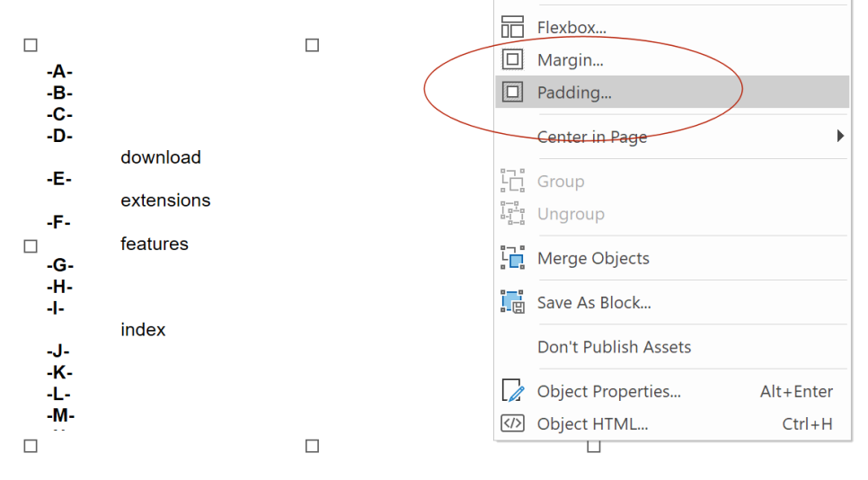Click the greyed-out Ungroup icon
The image size is (868, 480).
[x=512, y=214]
